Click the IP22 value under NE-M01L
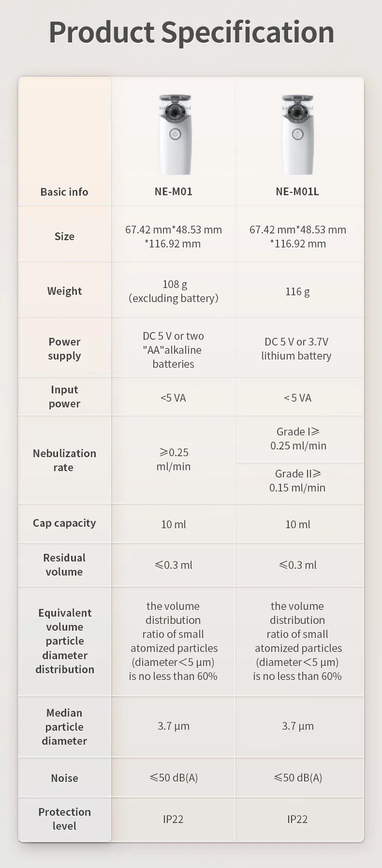382x868 pixels. (x=297, y=819)
